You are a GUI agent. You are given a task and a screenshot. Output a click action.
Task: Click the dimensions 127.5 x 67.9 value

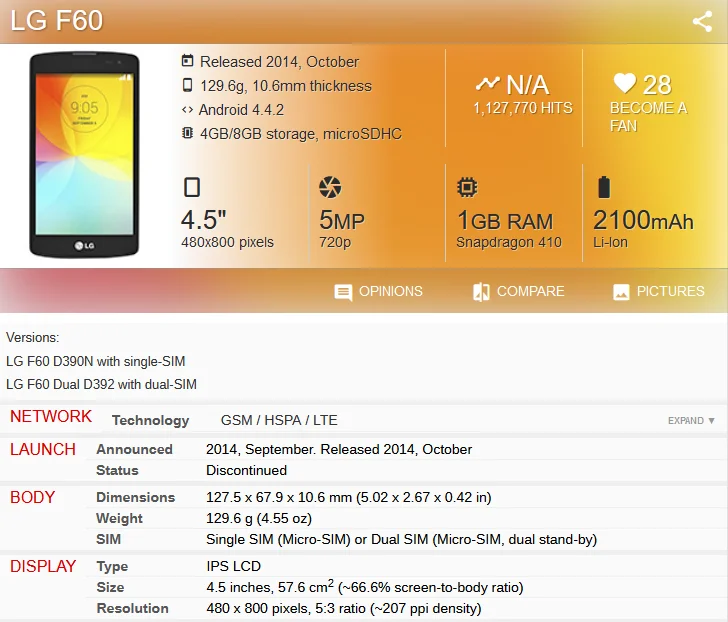point(349,497)
